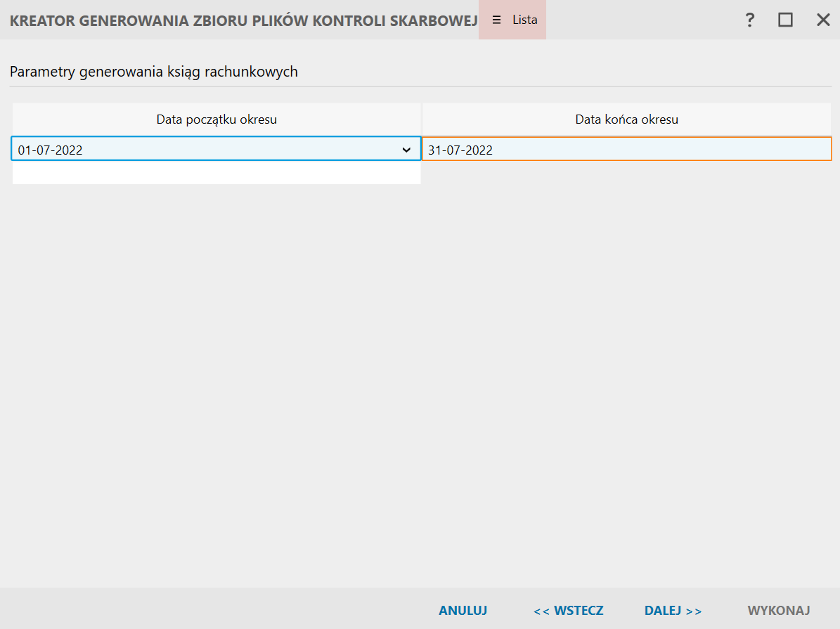Viewport: 840px width, 629px height.
Task: Click the Data początku okresu column header
Action: pos(217,119)
